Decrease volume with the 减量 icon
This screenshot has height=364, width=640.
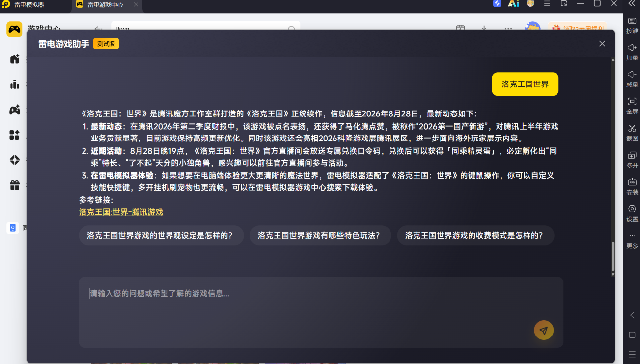click(632, 79)
